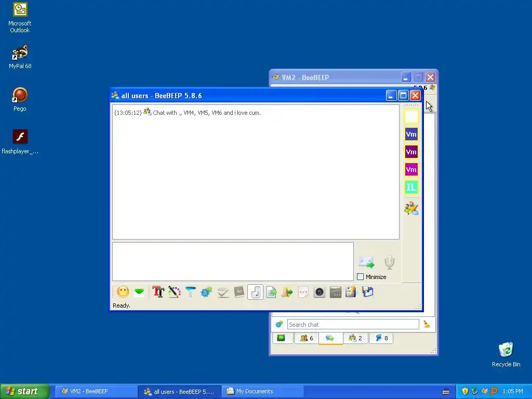
Task: Click the gray terminal window icon
Action: click(336, 292)
